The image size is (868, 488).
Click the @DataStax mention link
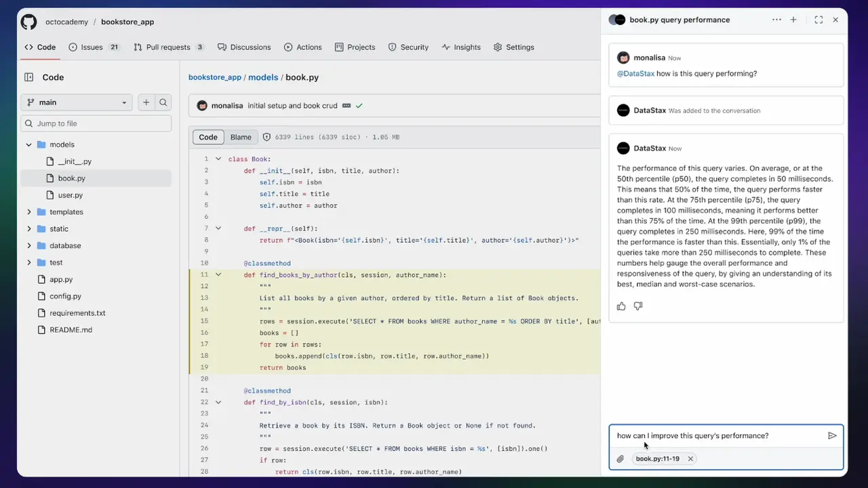(636, 74)
